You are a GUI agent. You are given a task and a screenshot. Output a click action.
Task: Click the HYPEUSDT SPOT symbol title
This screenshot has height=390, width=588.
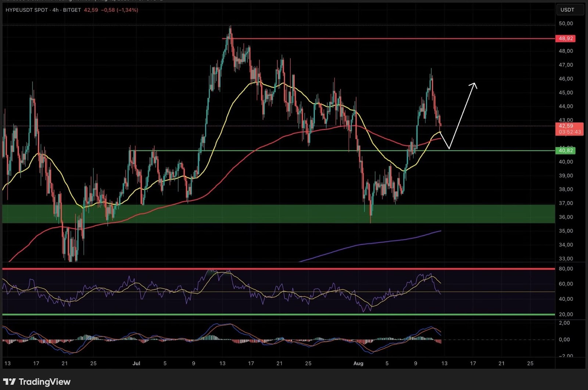click(26, 10)
